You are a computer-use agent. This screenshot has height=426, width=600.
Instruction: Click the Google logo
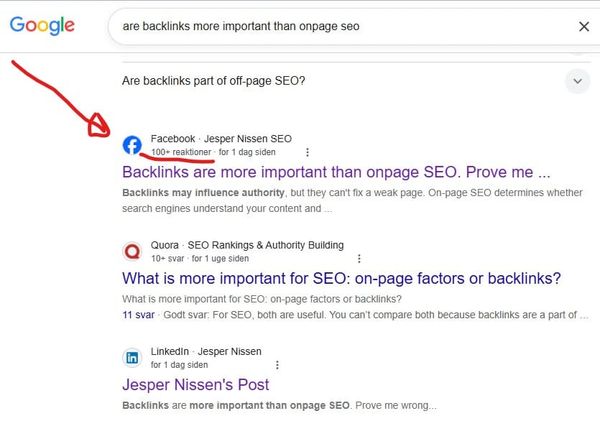(42, 26)
